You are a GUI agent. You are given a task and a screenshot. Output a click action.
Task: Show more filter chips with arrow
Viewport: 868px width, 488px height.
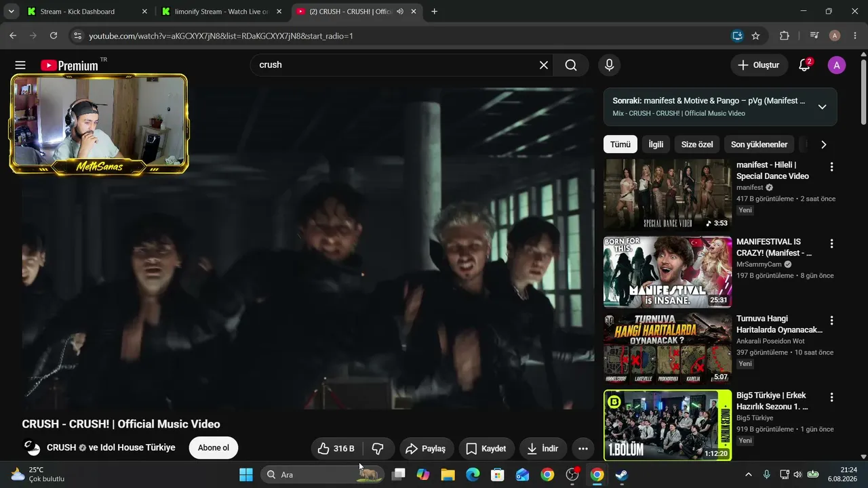[823, 144]
